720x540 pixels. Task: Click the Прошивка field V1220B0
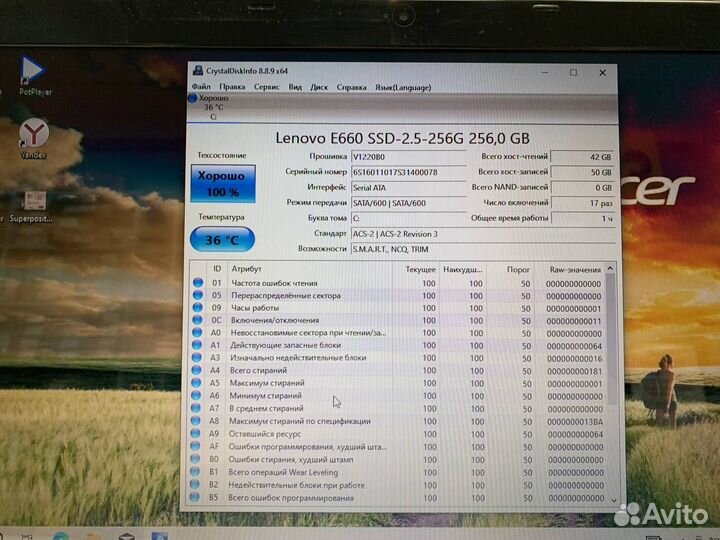[408, 157]
